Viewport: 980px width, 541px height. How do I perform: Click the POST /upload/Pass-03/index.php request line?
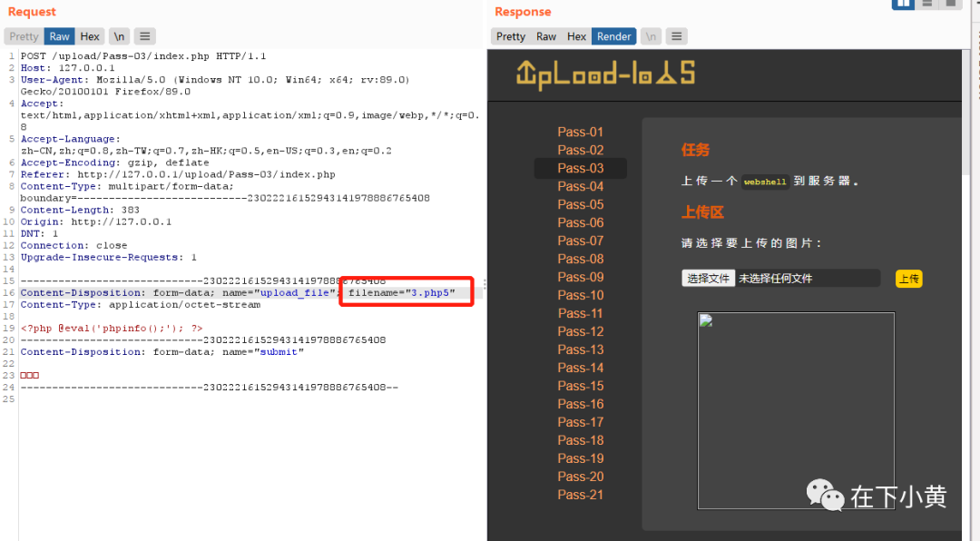(x=143, y=56)
